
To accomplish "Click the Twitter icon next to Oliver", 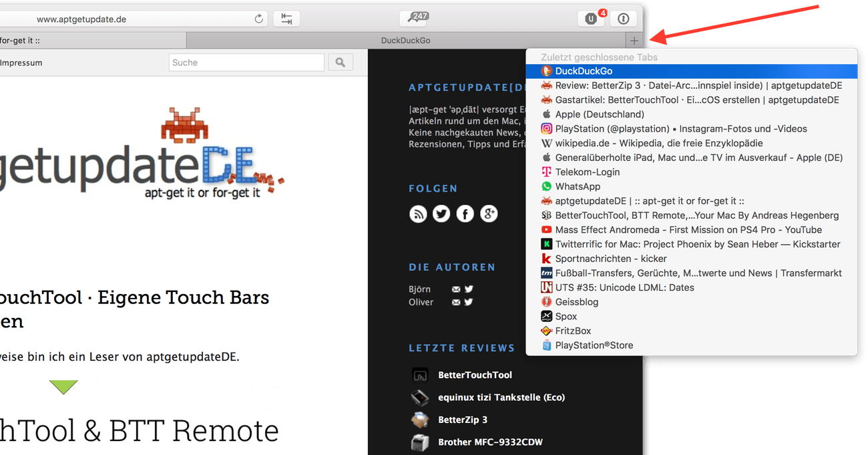I will click(x=469, y=302).
